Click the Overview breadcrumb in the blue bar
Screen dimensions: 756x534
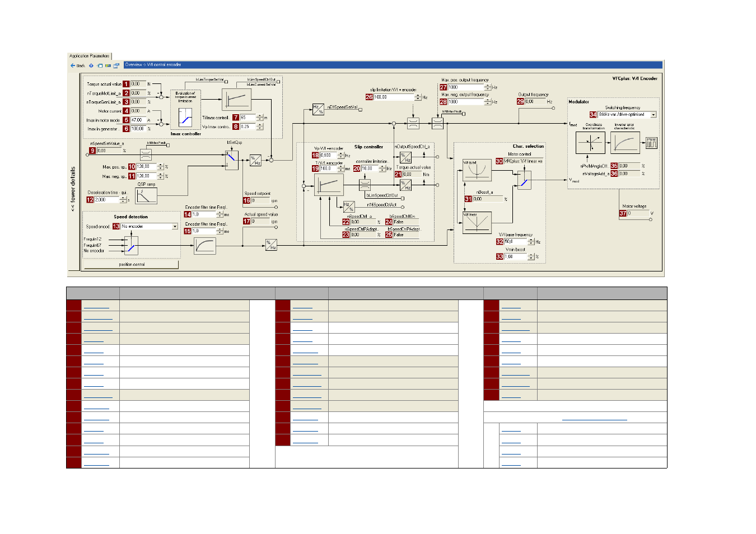click(134, 65)
